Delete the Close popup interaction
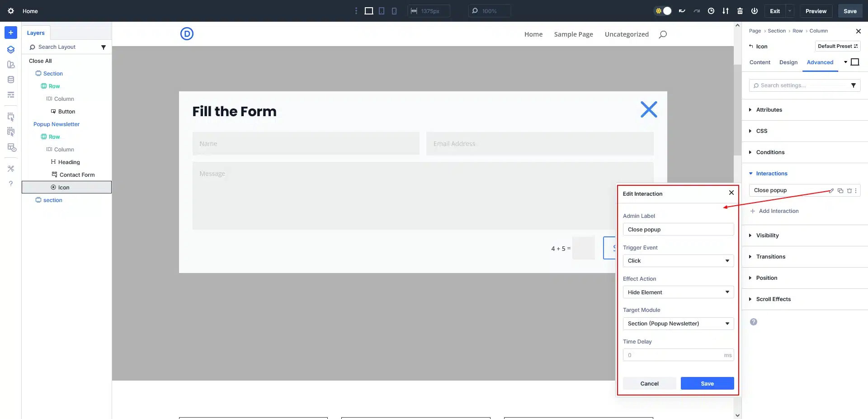The width and height of the screenshot is (868, 419). tap(849, 191)
